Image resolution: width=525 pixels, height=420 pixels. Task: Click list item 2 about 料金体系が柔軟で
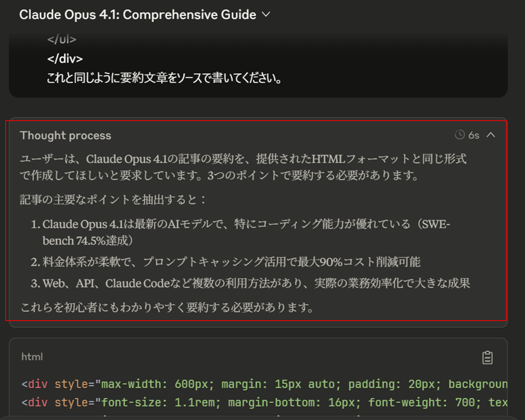[x=226, y=262]
